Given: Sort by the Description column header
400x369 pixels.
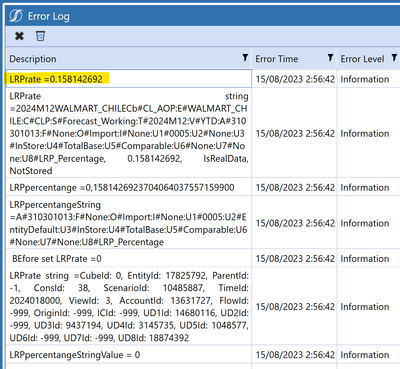Looking at the screenshot, I should click(x=33, y=59).
